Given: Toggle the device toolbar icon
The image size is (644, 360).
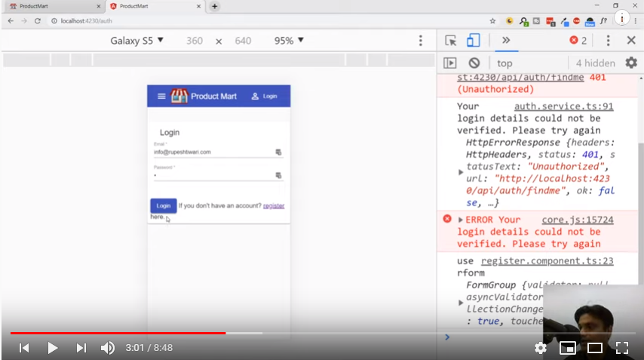Looking at the screenshot, I should 473,41.
